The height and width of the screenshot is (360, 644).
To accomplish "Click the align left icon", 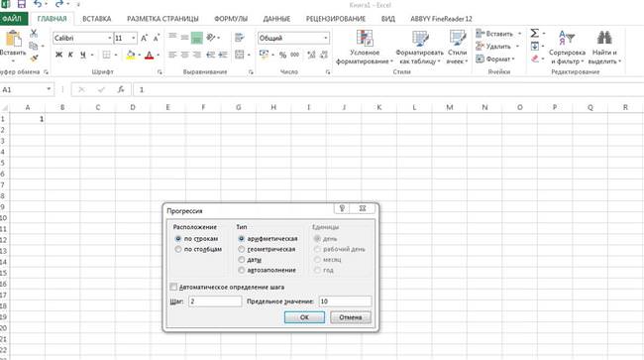I will [x=172, y=55].
